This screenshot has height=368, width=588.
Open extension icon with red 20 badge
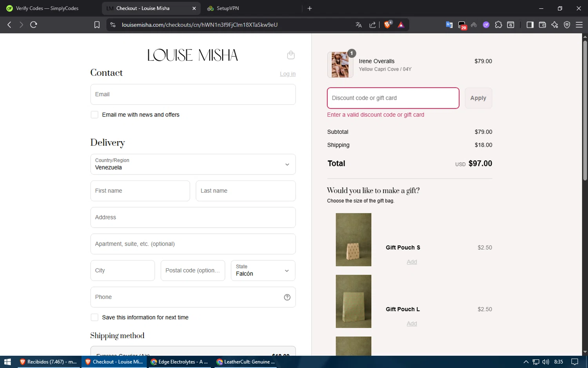click(x=462, y=25)
